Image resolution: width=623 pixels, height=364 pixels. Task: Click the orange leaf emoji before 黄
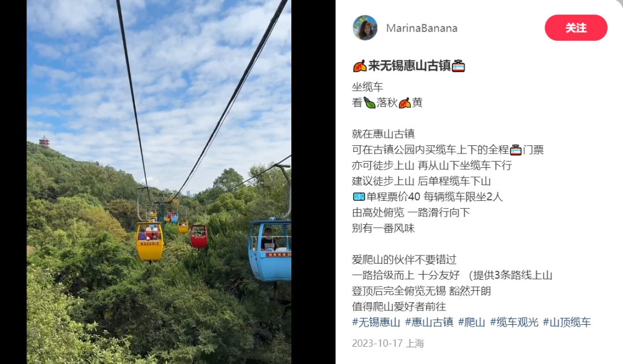click(x=404, y=103)
